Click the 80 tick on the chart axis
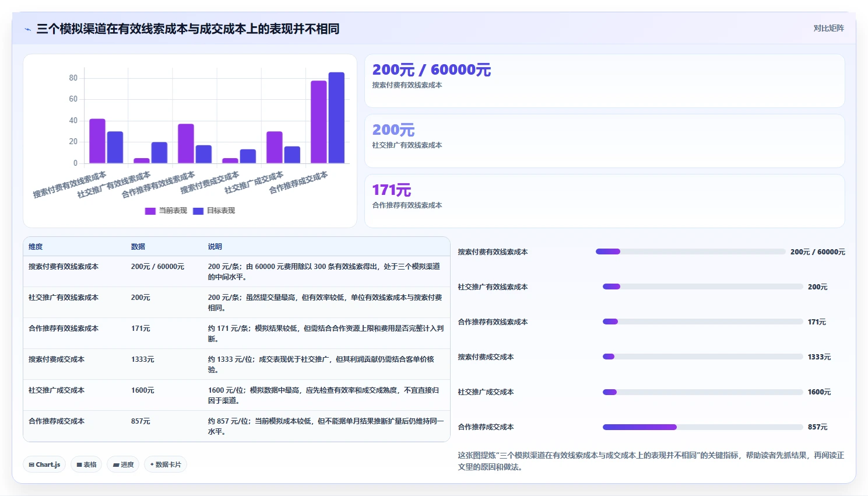This screenshot has height=496, width=868. pos(73,78)
